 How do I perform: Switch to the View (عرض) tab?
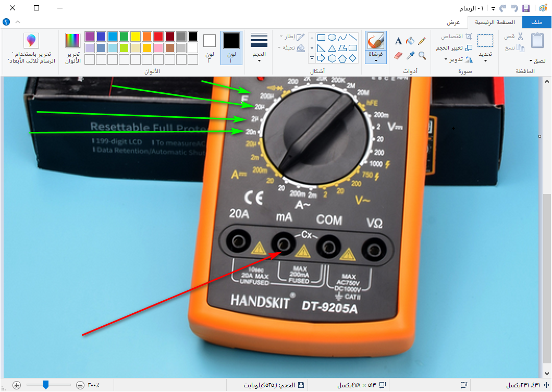pos(453,22)
